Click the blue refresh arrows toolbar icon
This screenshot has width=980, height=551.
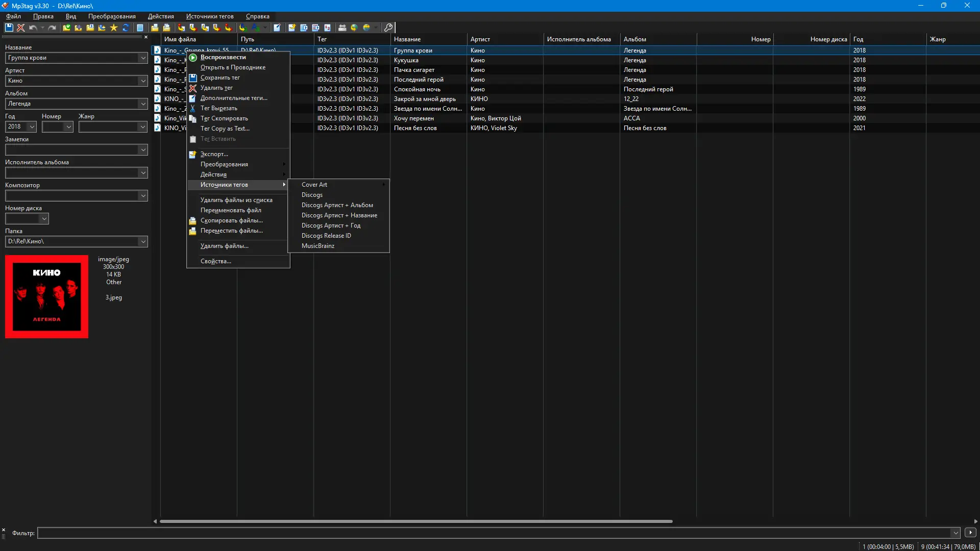tap(126, 28)
